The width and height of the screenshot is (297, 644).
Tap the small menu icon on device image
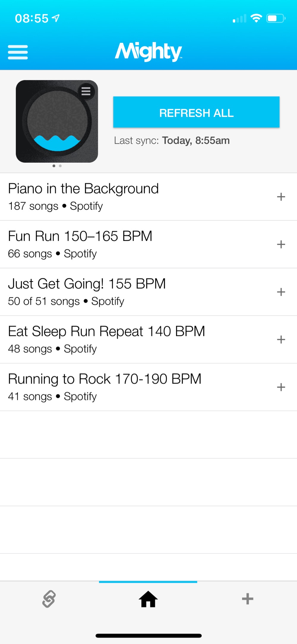point(86,91)
